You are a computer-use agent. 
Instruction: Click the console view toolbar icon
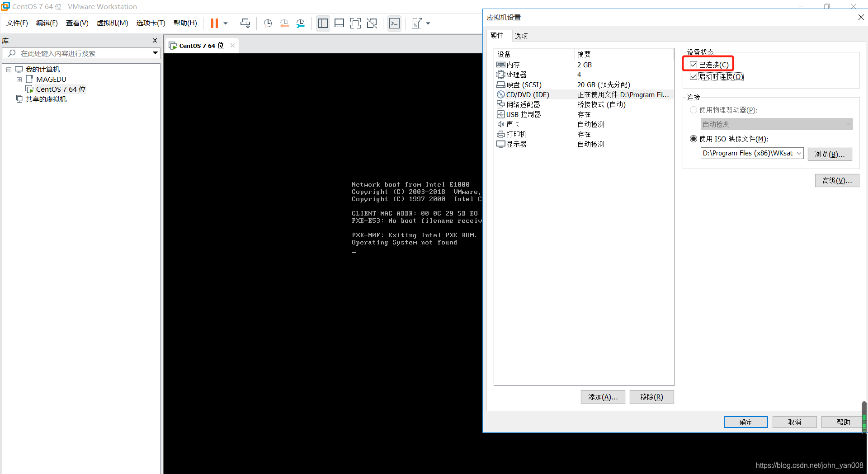click(394, 23)
